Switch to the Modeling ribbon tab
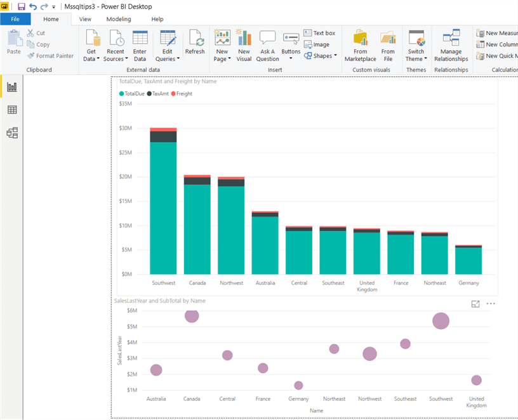This screenshot has width=518, height=420. (x=118, y=19)
